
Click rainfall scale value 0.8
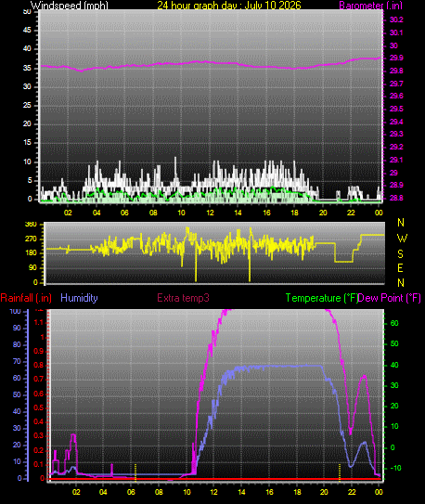click(39, 365)
